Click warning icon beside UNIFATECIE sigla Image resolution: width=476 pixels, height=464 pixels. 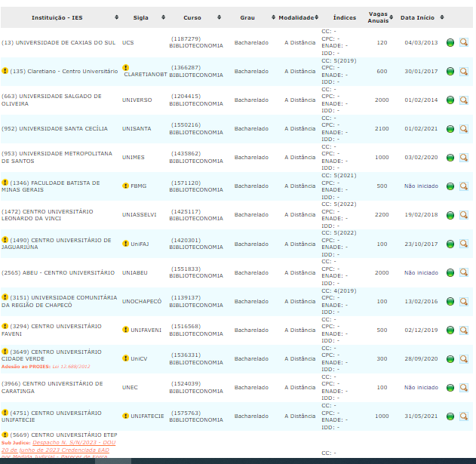click(125, 416)
